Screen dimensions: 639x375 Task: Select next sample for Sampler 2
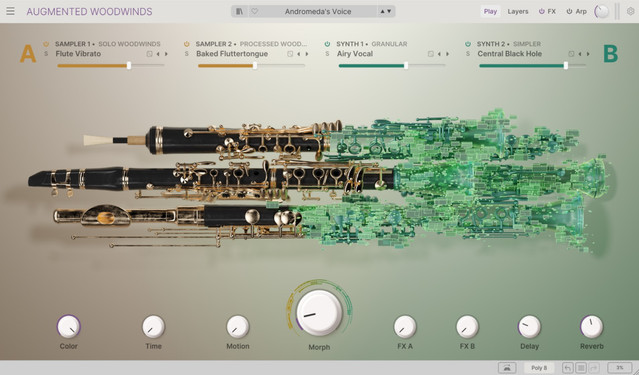307,54
